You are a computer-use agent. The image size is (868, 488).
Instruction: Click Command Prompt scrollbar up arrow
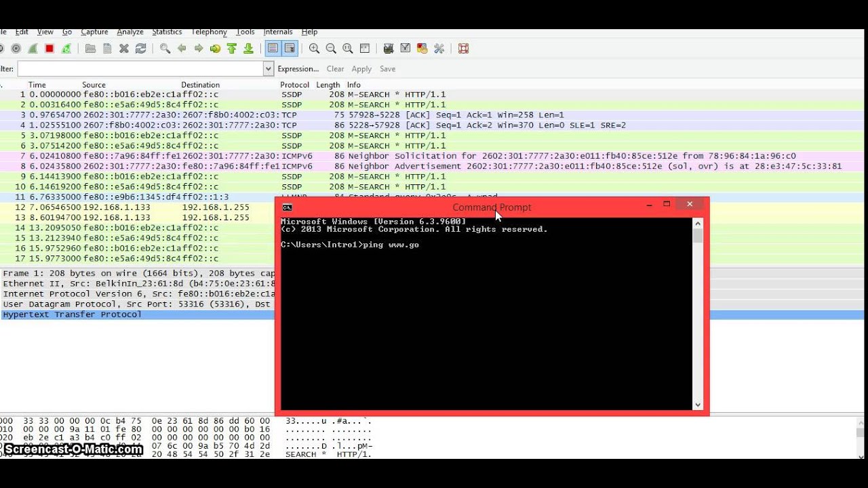click(698, 223)
